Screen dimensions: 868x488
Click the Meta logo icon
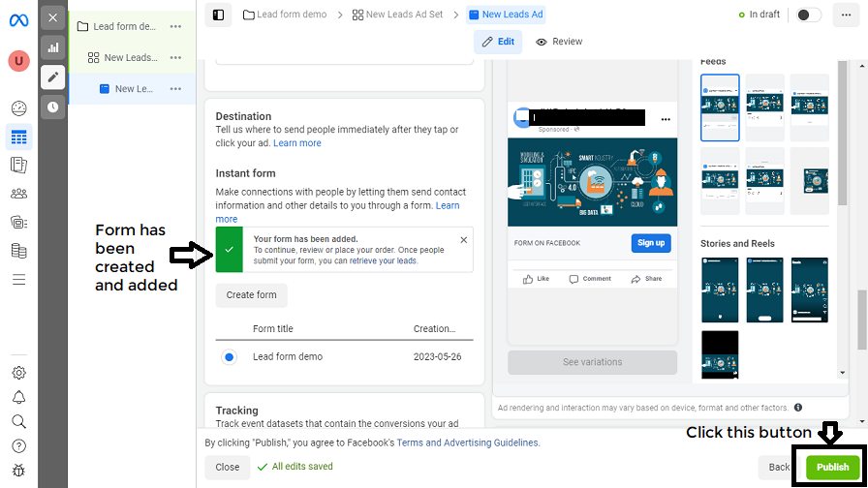(x=18, y=18)
